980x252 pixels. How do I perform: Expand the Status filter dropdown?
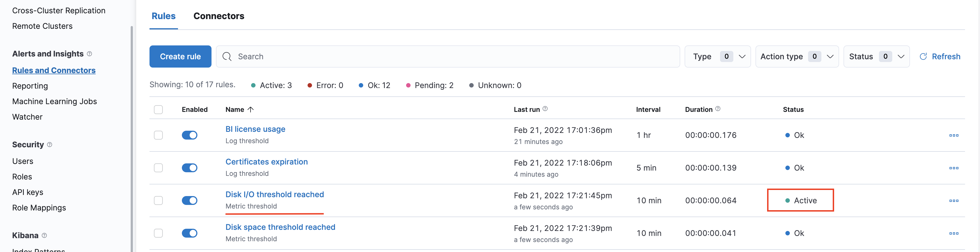pos(876,57)
